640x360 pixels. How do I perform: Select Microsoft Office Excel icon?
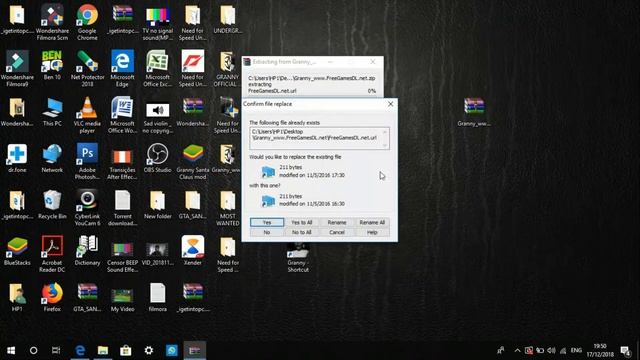click(157, 68)
